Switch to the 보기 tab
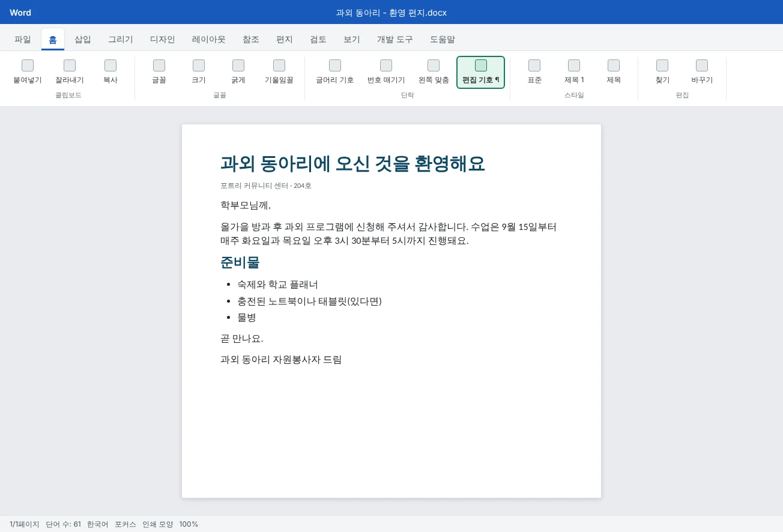783x532 pixels. (x=352, y=39)
